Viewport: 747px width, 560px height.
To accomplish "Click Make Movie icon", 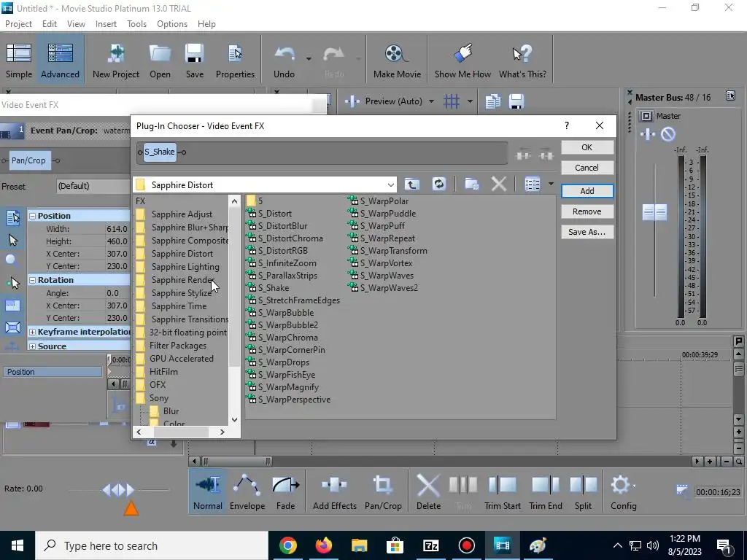I will 397,60.
